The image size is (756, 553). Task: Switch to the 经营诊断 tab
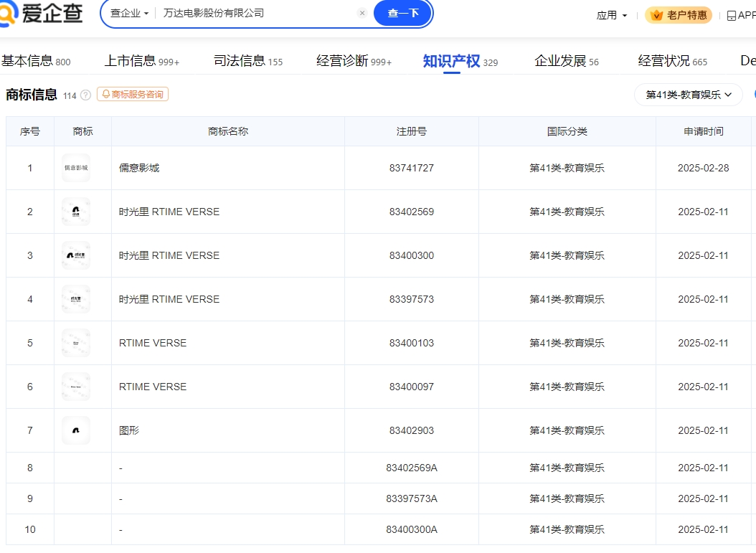pos(354,61)
